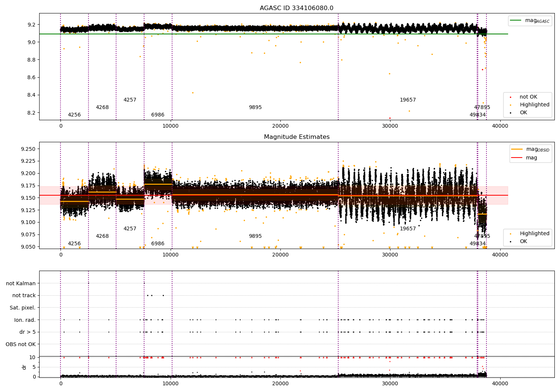560x392 pixels.
Task: Click x-axis tick 40000 under the dr panel
Action: (x=500, y=383)
